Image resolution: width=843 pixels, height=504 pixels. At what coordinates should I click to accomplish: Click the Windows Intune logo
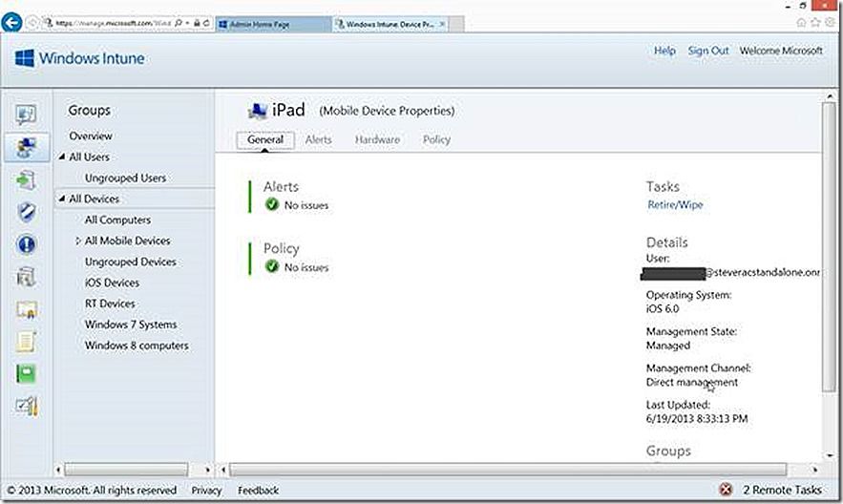coord(79,58)
